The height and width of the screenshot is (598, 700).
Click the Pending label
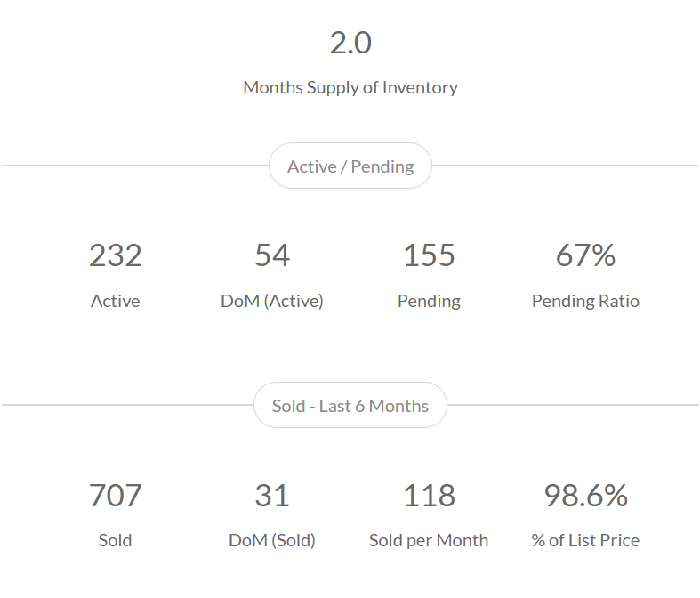[429, 301]
